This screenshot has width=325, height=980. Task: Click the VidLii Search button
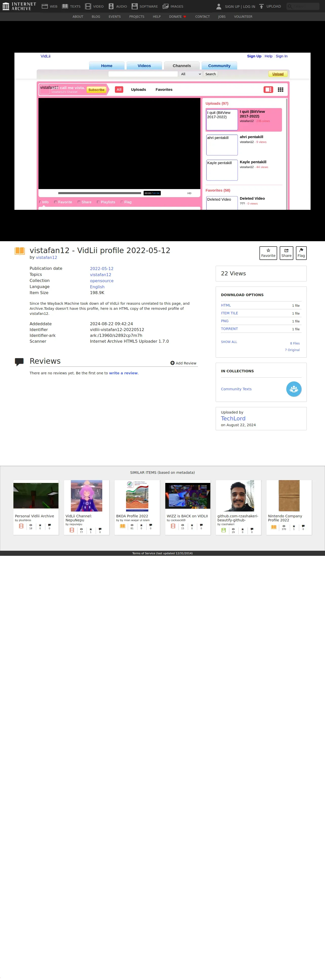[x=210, y=74]
